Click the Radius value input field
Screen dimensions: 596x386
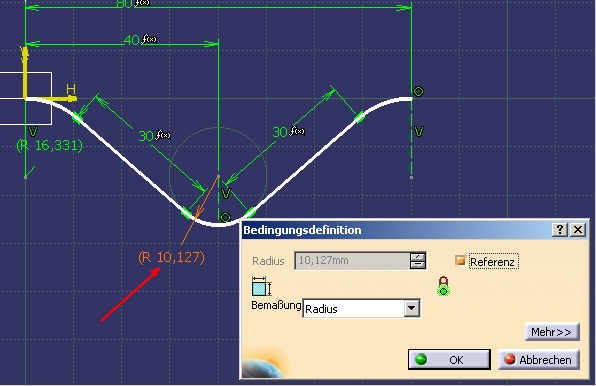tap(352, 261)
